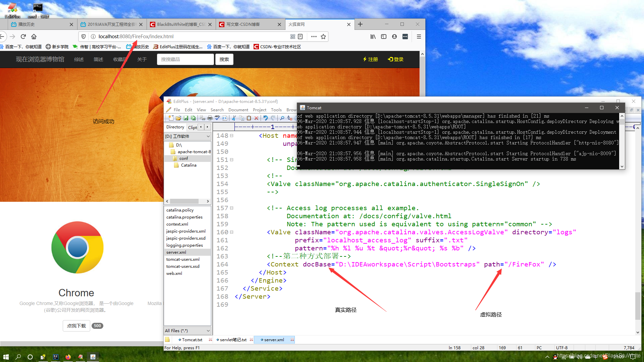This screenshot has height=362, width=644.
Task: Open Windows Start menu
Action: (x=6, y=357)
